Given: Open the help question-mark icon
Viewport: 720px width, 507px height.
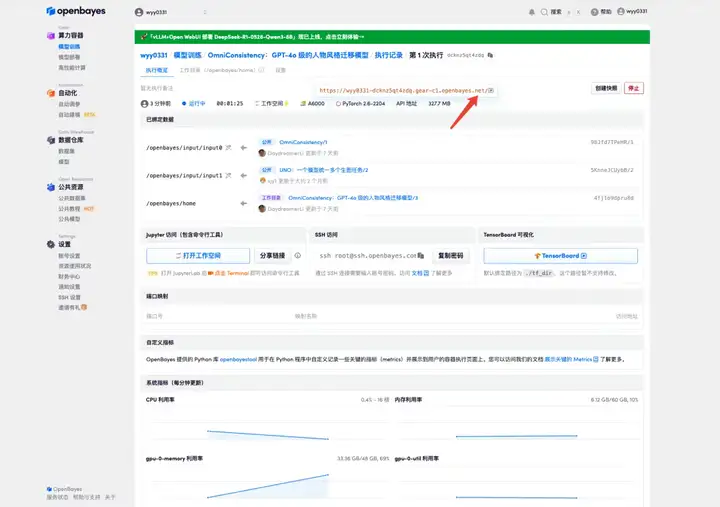Looking at the screenshot, I should pyautogui.click(x=594, y=12).
